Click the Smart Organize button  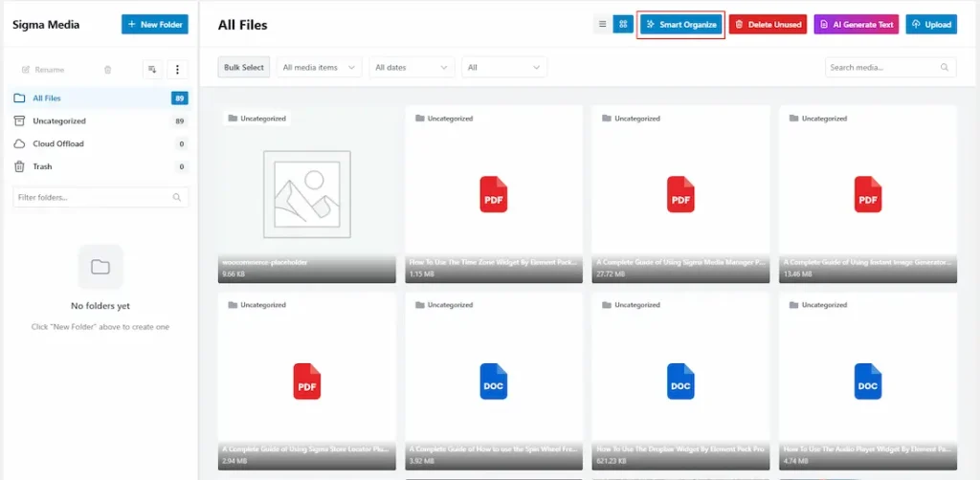680,24
